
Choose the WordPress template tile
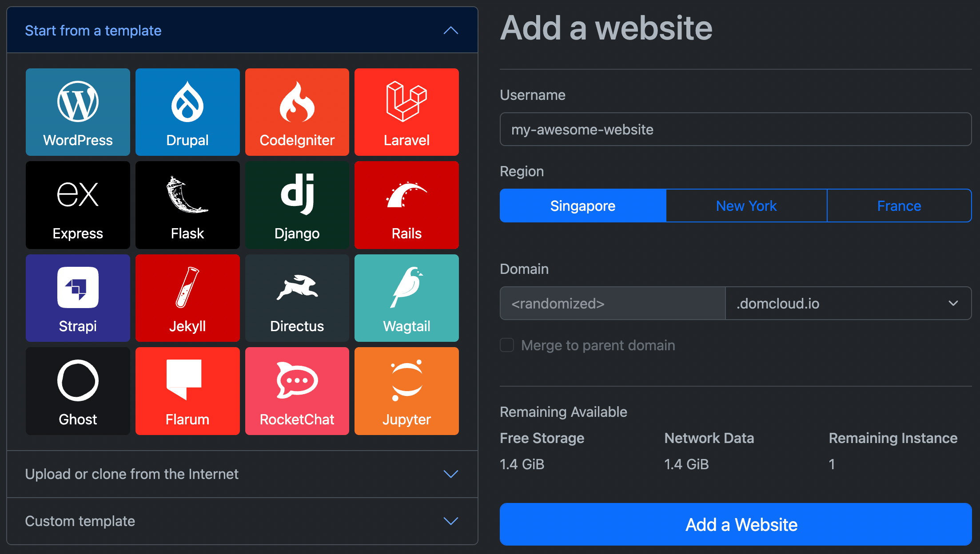pyautogui.click(x=78, y=112)
